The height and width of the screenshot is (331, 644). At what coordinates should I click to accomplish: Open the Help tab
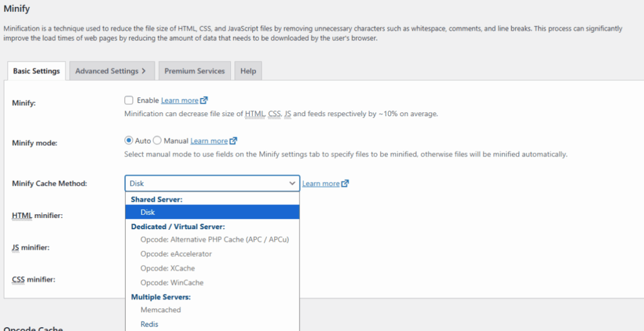(x=248, y=71)
